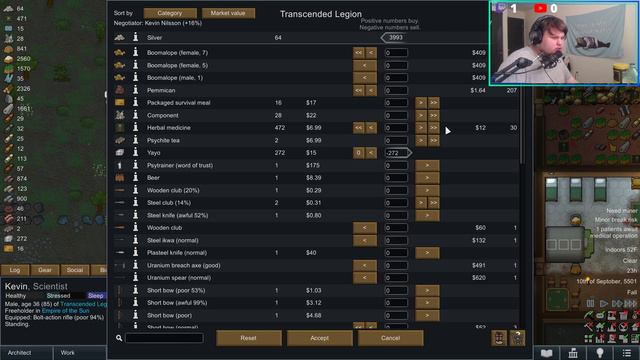
Task: Open Kevin's Gear tab
Action: click(45, 270)
